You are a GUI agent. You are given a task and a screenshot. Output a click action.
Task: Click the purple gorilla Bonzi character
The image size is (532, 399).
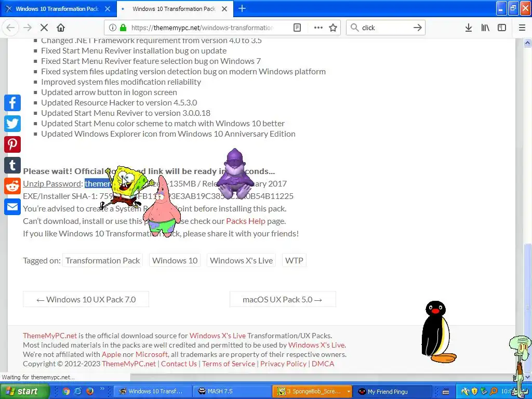235,174
